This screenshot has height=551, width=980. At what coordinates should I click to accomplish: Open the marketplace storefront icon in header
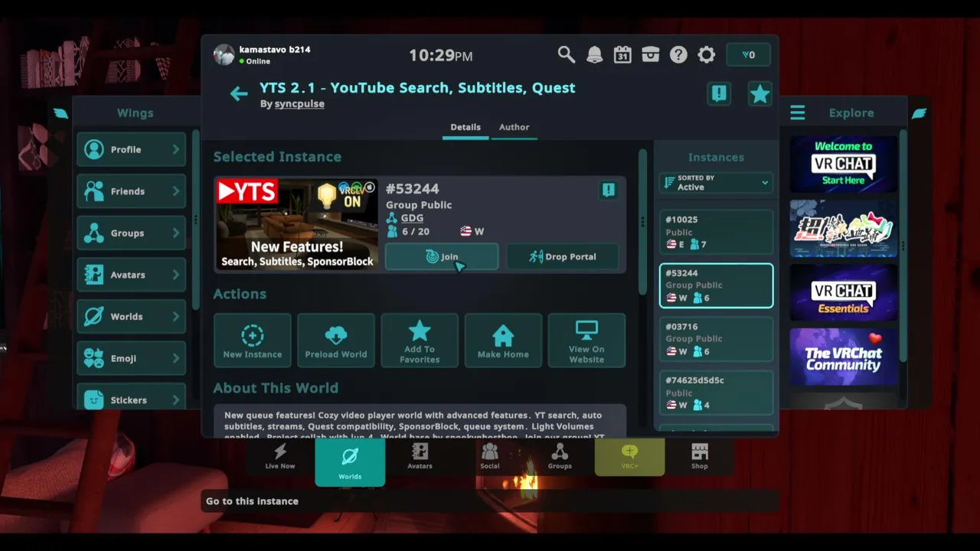point(650,54)
